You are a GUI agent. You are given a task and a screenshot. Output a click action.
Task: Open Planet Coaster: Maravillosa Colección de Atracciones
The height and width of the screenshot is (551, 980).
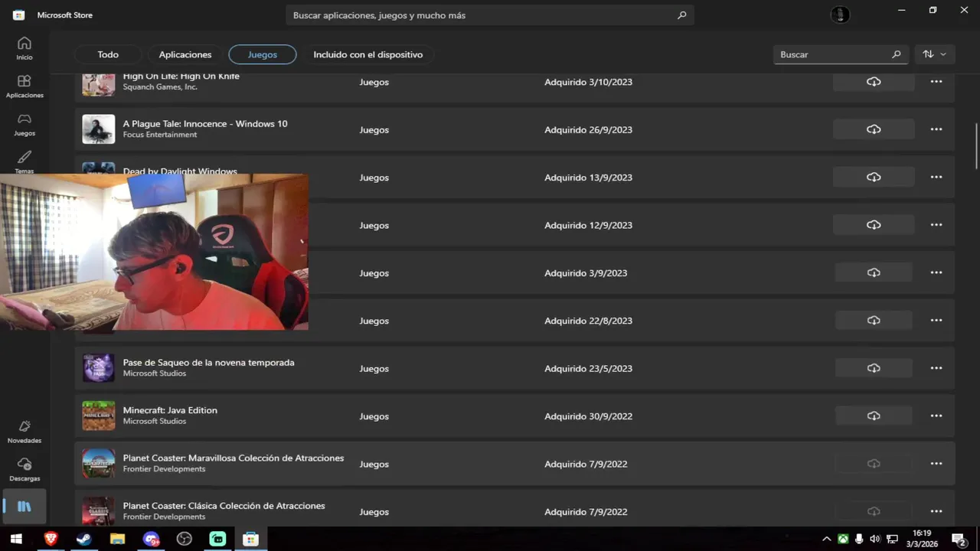click(x=234, y=458)
